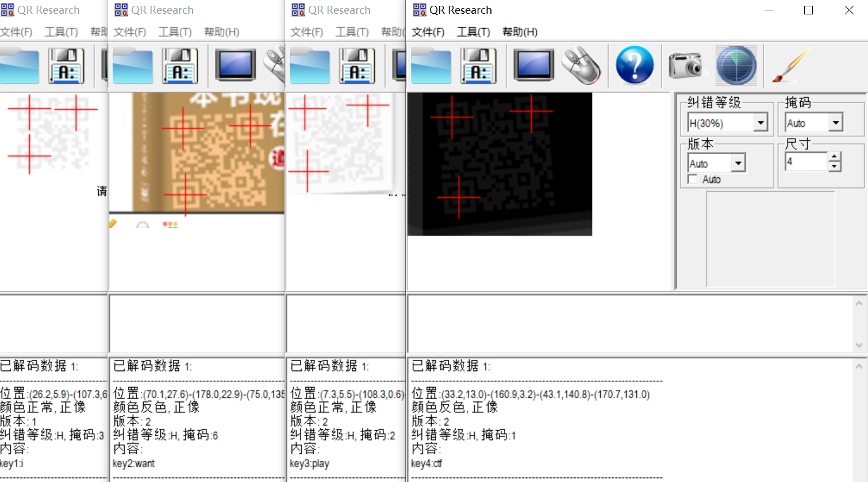Click 纠错等级:H, 掩码:6 line in second window
This screenshot has height=482, width=868.
point(166,435)
